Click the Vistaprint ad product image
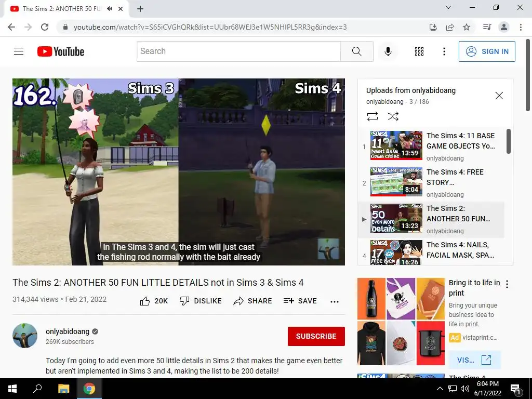The width and height of the screenshot is (532, 399). coord(401,322)
